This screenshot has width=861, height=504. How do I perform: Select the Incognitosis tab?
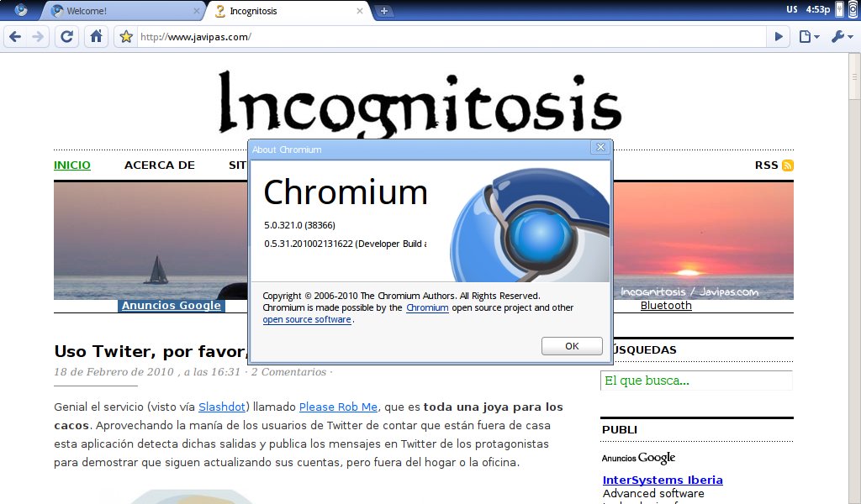point(289,10)
